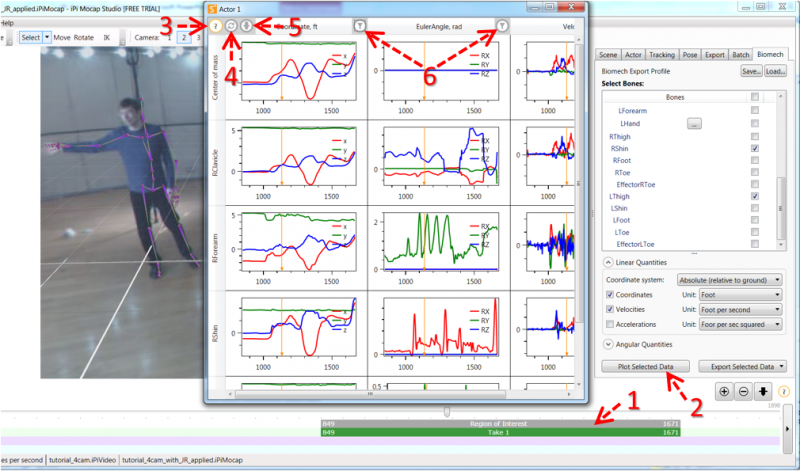800x471 pixels.
Task: Switch to Camera 1 view
Action: [170, 37]
